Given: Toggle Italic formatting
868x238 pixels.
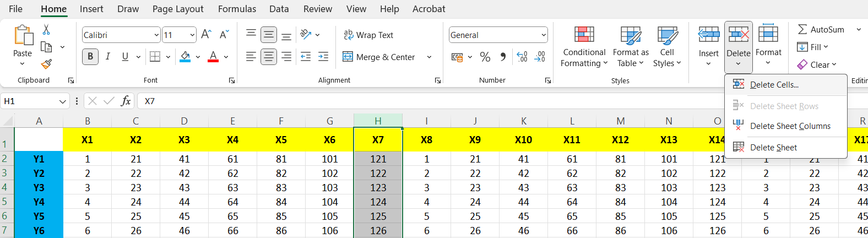Looking at the screenshot, I should pos(108,57).
